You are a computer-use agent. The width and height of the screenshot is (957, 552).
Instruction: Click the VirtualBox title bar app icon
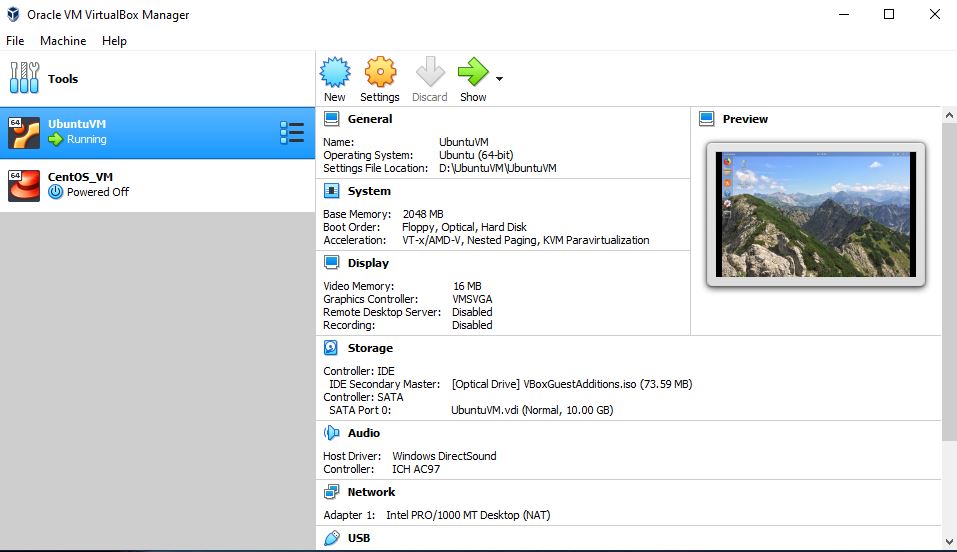13,14
